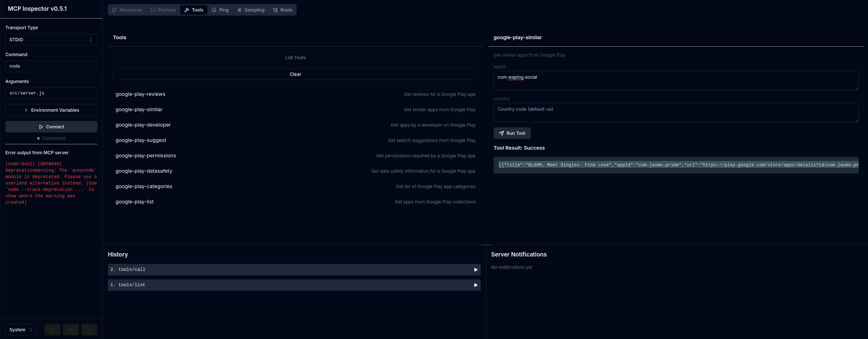Click the play triangle on tools/list history

point(475,285)
